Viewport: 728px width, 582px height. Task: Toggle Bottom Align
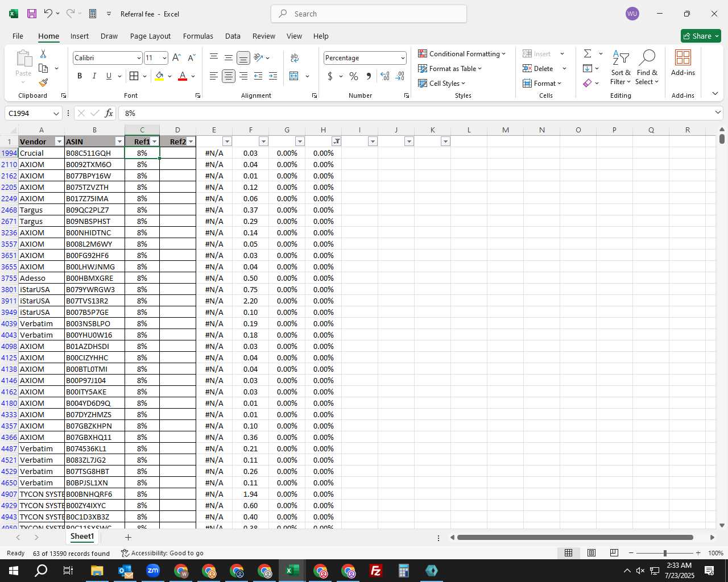pyautogui.click(x=243, y=57)
